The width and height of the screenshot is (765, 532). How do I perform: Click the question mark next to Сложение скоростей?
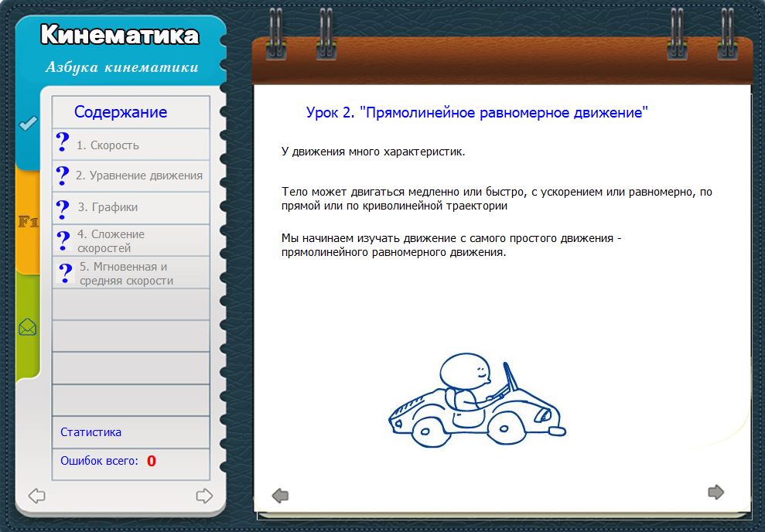(63, 241)
